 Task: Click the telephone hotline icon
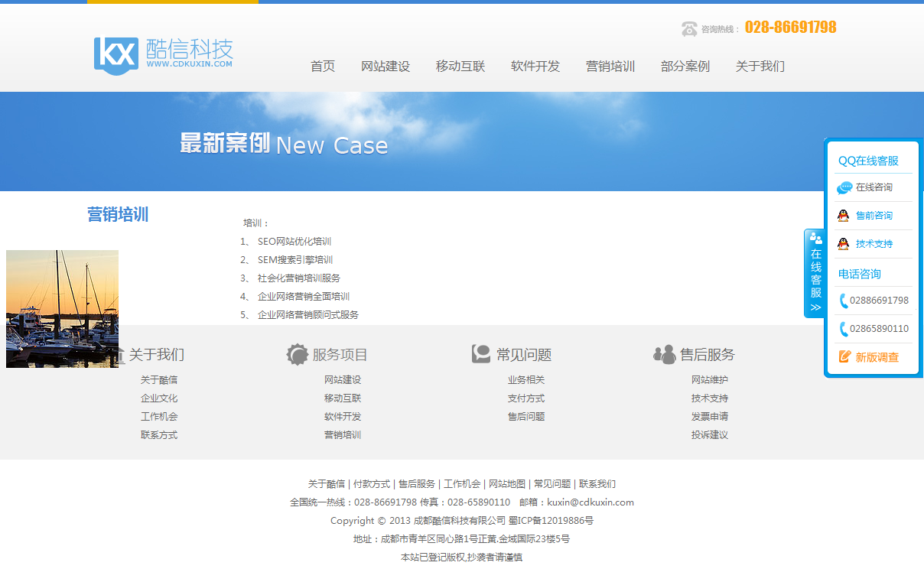pyautogui.click(x=689, y=29)
